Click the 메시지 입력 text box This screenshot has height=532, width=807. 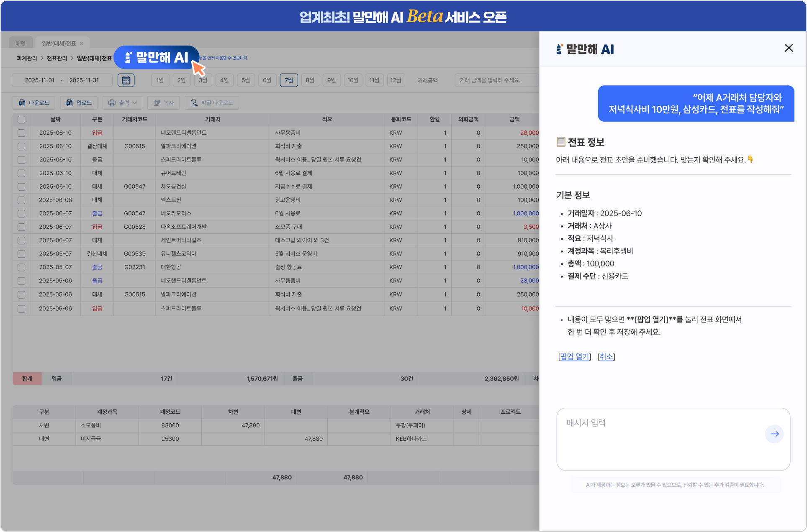point(673,439)
